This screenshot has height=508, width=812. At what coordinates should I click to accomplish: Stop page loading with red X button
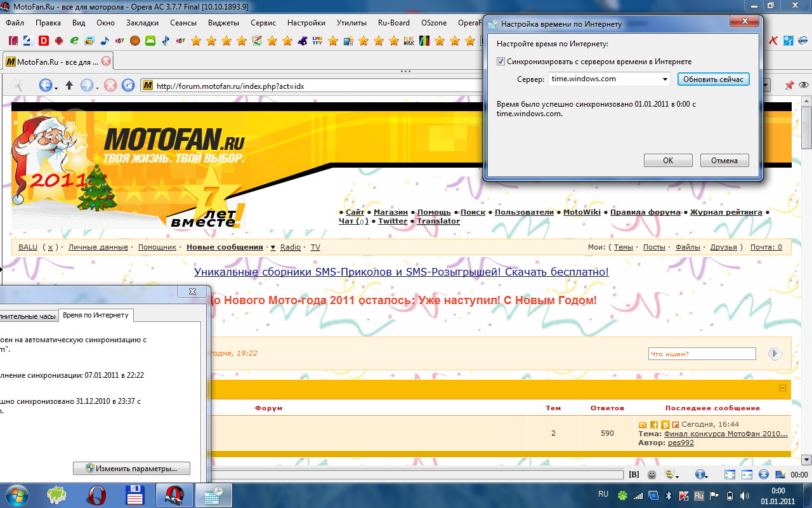pos(110,85)
